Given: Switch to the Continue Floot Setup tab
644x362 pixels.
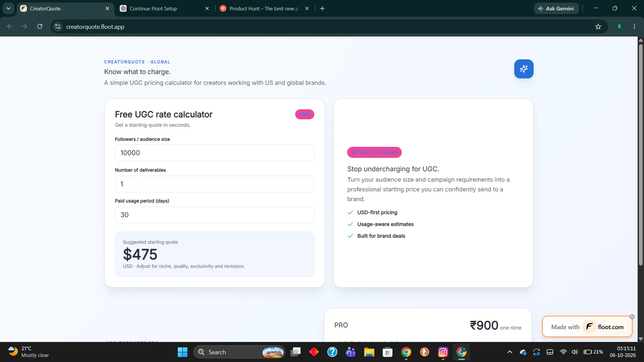Looking at the screenshot, I should (164, 8).
